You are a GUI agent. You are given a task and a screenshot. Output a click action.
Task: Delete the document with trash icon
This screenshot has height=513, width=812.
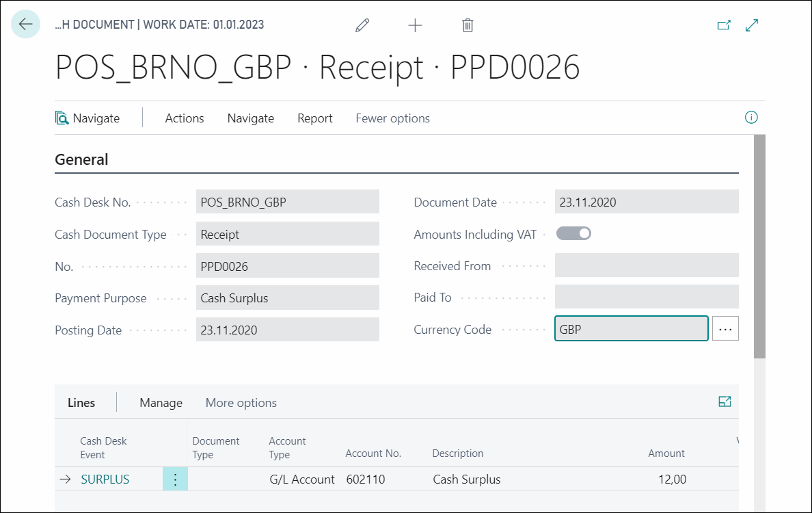tap(468, 25)
